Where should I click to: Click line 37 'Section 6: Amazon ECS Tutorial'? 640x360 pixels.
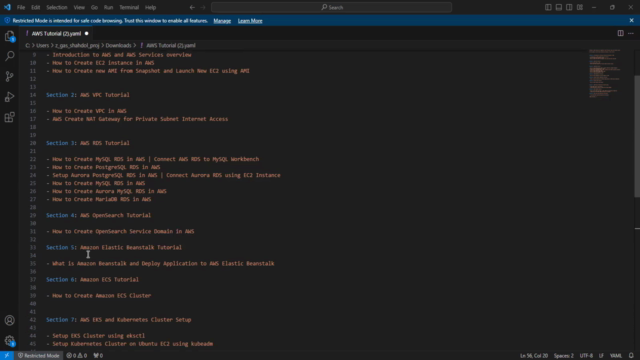click(92, 280)
